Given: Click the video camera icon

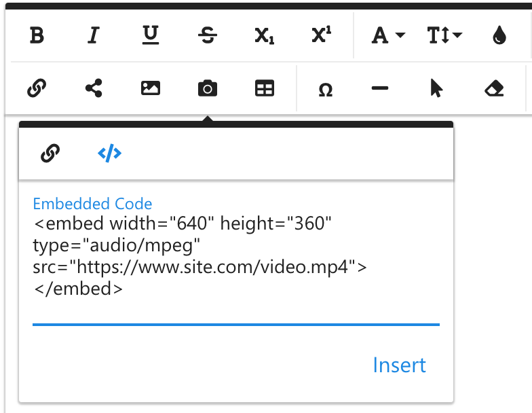Looking at the screenshot, I should (208, 88).
